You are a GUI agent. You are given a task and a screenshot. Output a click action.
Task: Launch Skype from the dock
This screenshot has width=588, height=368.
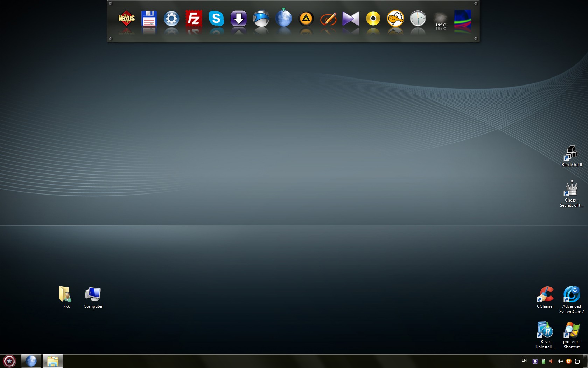(216, 19)
